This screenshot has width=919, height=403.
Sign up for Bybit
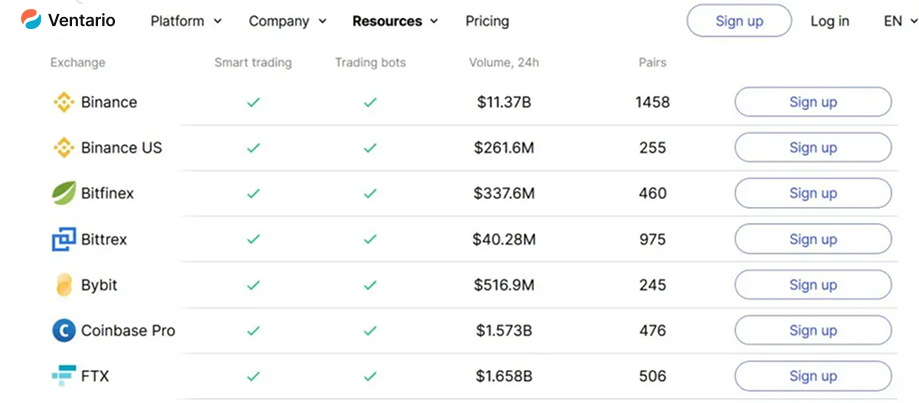(813, 285)
